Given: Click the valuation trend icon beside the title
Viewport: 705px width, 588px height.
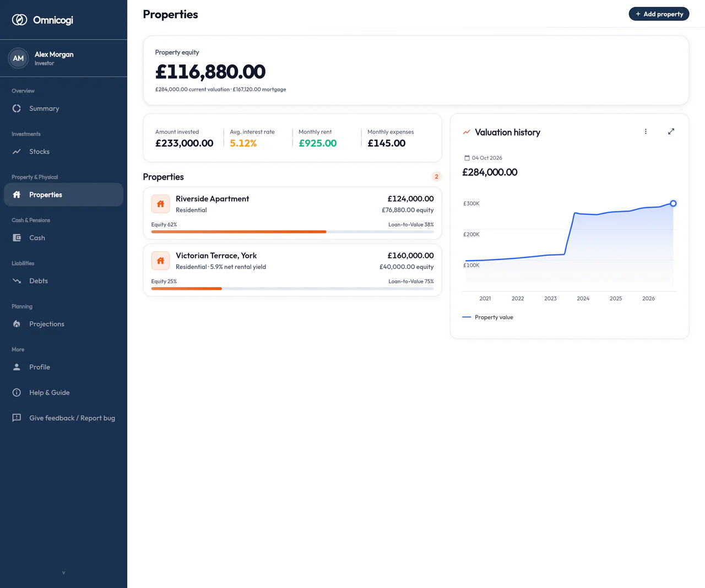Looking at the screenshot, I should (467, 132).
